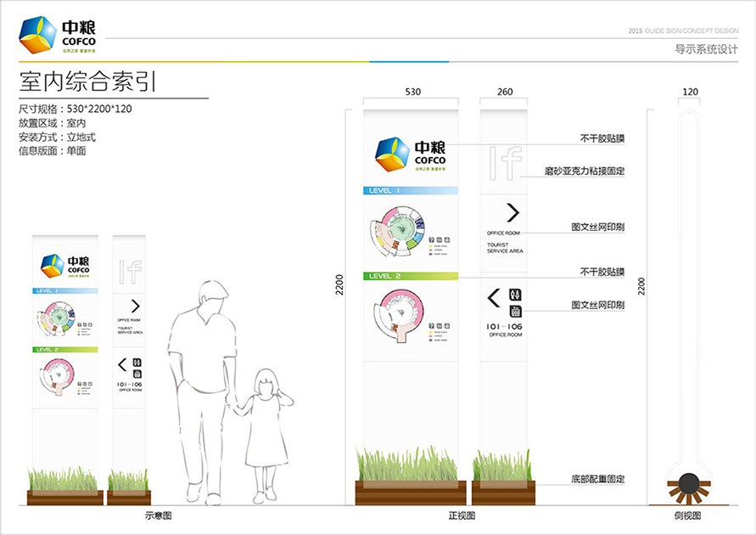Screen dimensions: 756x535
Task: Click the restroom pictogram on the front view sign
Action: pos(515,295)
